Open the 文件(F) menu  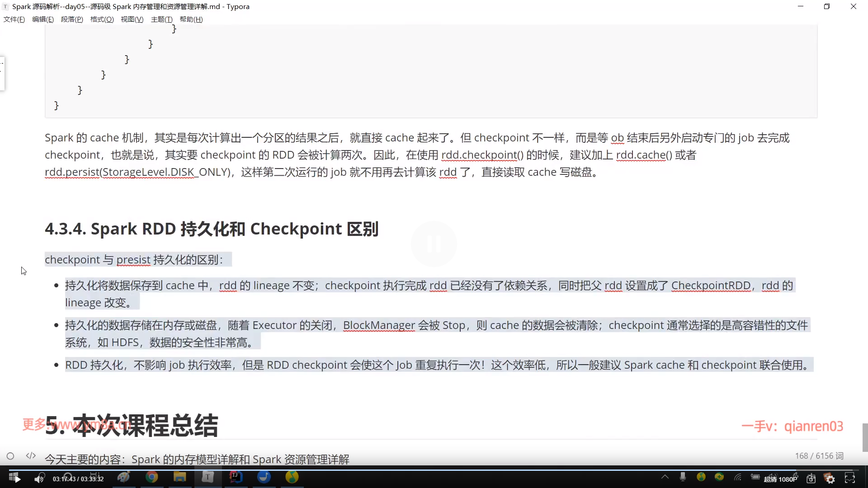[14, 19]
